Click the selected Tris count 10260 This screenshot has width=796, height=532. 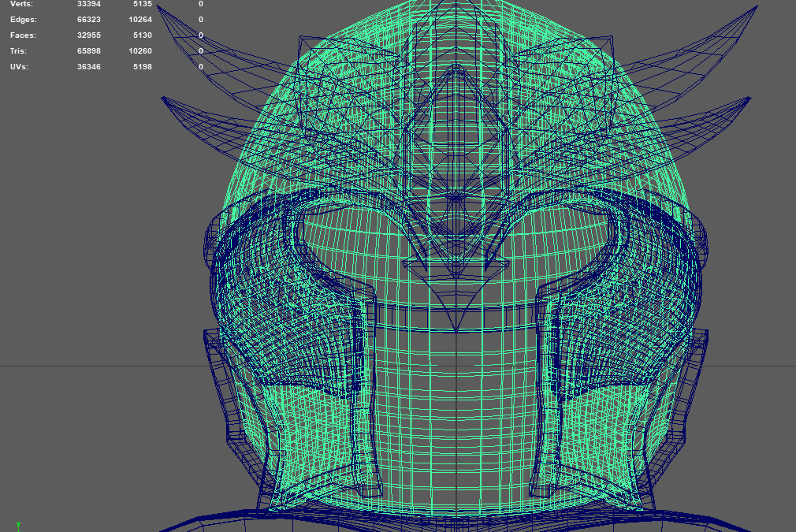point(140,51)
